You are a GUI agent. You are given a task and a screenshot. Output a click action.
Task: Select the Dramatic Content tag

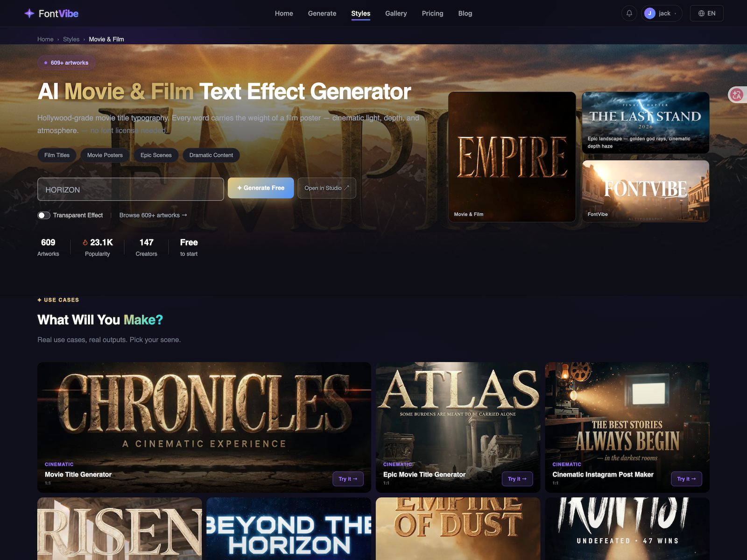pyautogui.click(x=211, y=155)
